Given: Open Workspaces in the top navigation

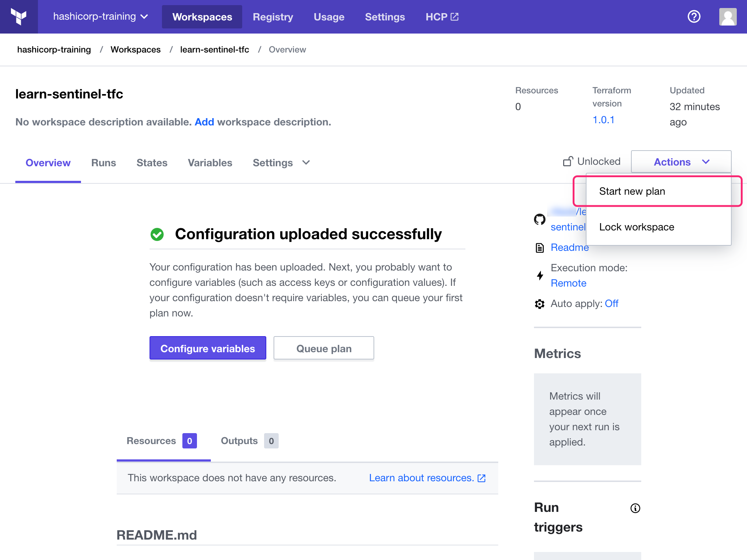Looking at the screenshot, I should [202, 17].
